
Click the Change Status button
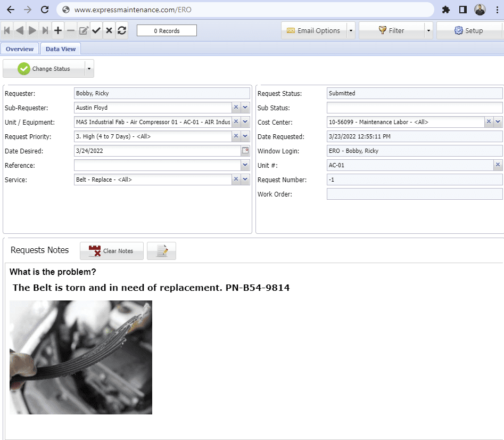click(44, 69)
